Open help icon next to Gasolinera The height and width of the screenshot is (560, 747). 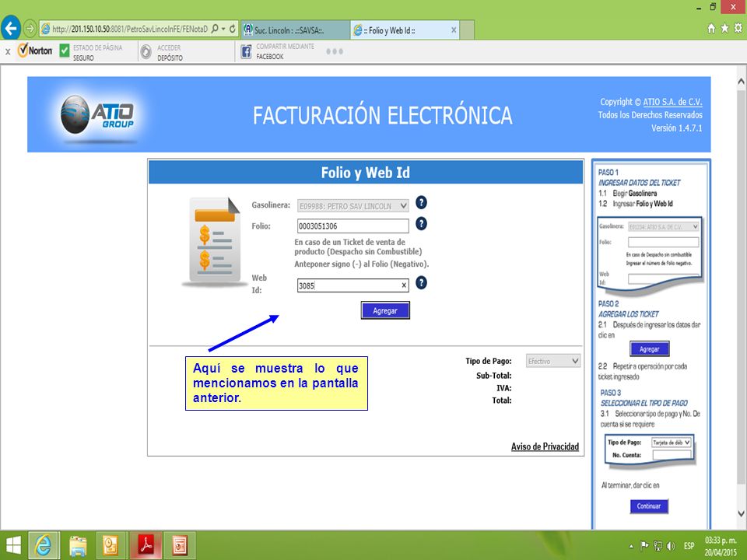[421, 203]
